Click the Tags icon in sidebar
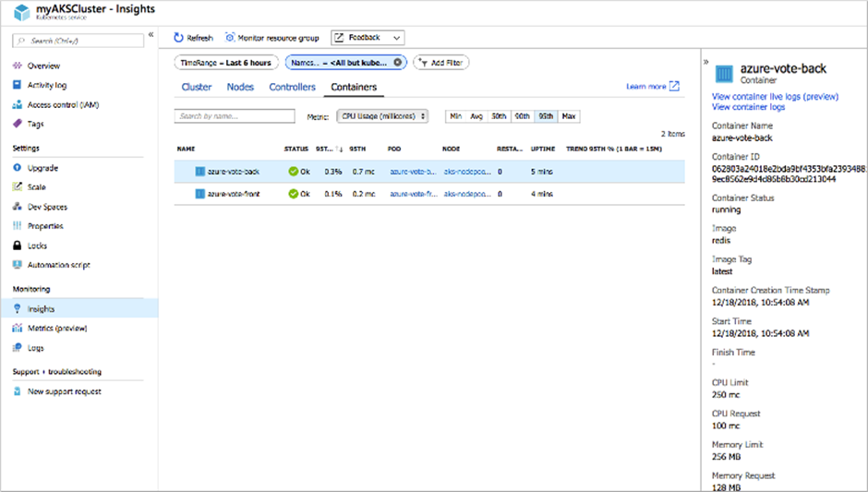The image size is (868, 492). click(18, 124)
